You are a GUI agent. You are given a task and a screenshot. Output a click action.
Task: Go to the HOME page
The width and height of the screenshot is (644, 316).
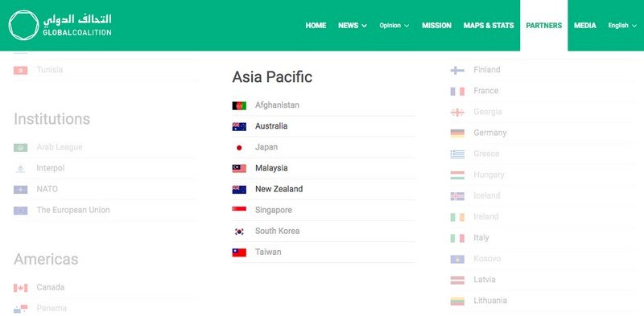316,26
